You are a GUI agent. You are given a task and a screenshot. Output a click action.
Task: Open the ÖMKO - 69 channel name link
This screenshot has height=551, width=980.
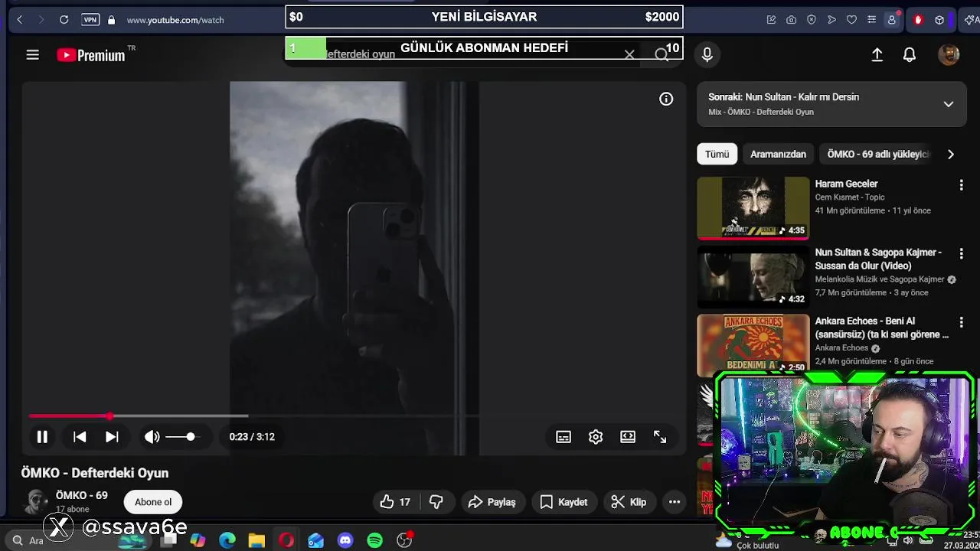(82, 495)
